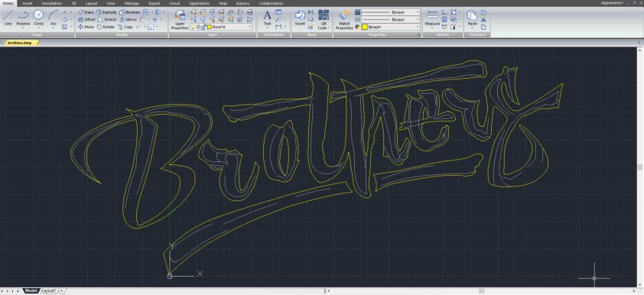
Task: Click the Mirror button
Action: (x=128, y=19)
